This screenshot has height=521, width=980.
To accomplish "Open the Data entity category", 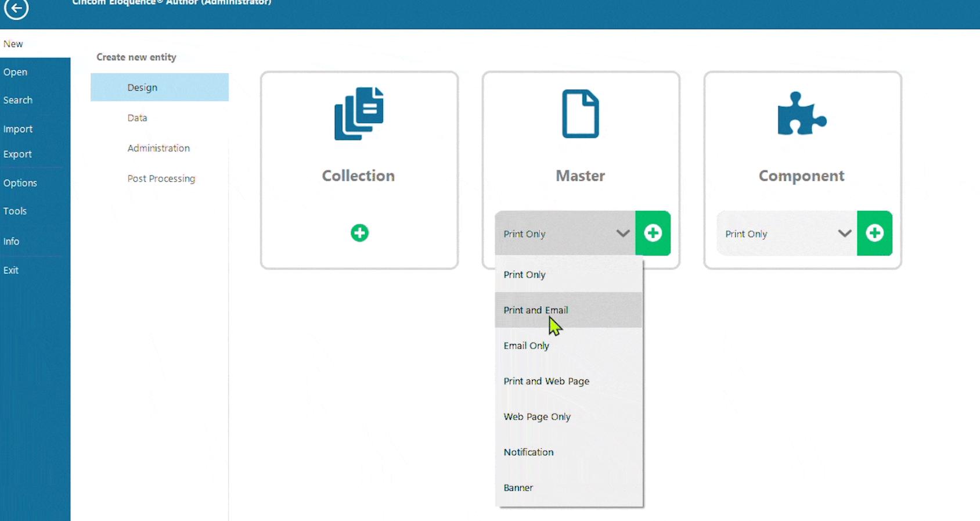I will (137, 118).
